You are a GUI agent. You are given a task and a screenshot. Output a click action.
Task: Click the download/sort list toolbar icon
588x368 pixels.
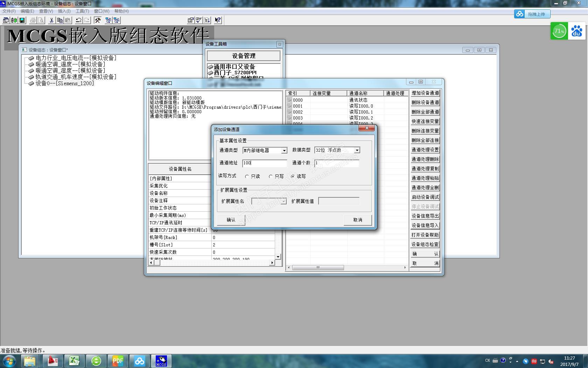click(x=207, y=20)
